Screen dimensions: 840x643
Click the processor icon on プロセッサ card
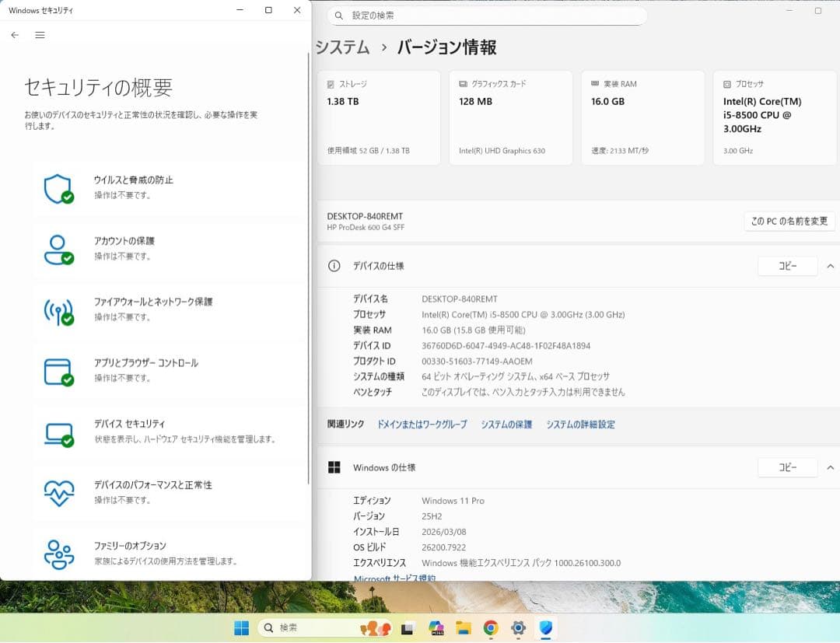point(727,84)
